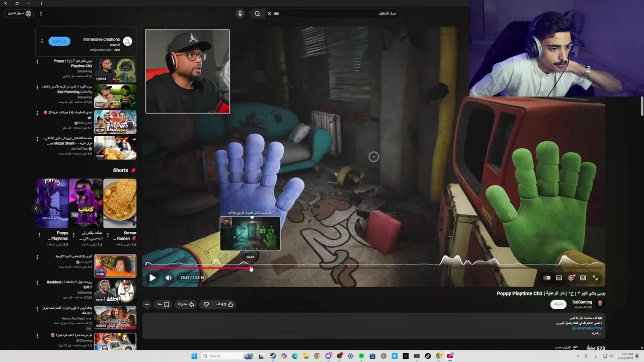Open the comments sort-by control

coord(567,347)
